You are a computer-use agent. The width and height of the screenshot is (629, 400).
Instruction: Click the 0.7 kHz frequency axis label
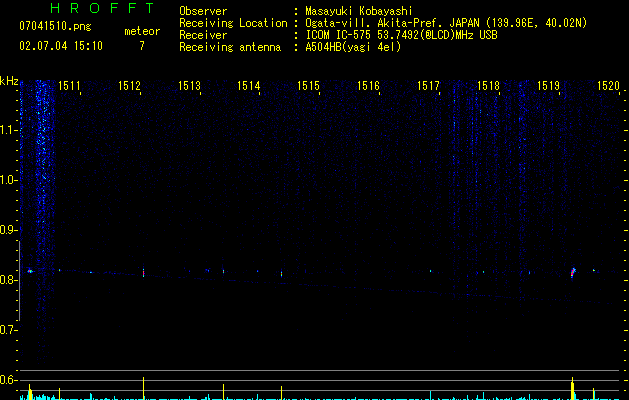click(x=8, y=330)
